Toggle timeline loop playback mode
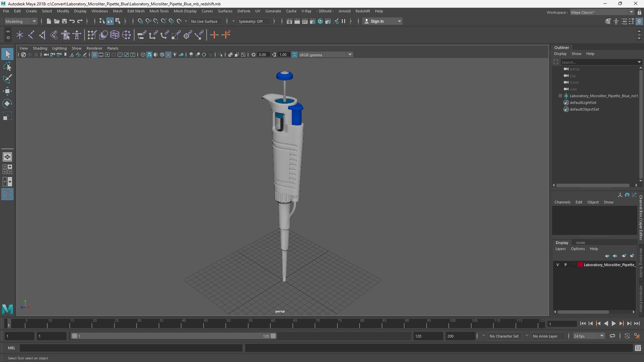The image size is (644, 362). click(612, 336)
